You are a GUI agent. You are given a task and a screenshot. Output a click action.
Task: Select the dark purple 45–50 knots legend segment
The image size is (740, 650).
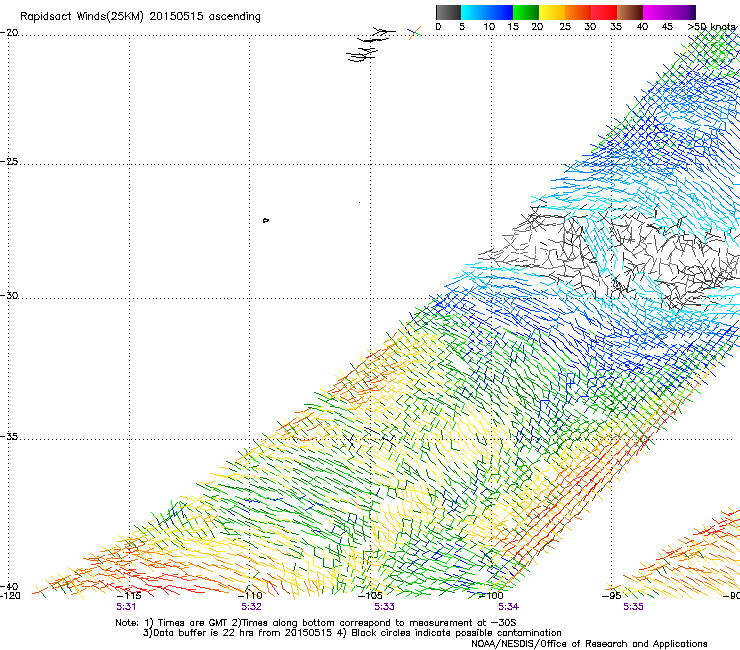(682, 12)
